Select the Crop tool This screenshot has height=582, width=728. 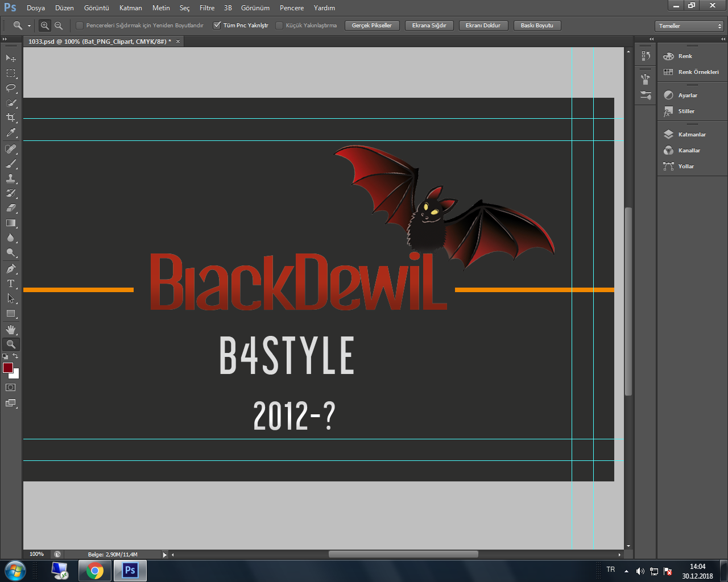[11, 118]
